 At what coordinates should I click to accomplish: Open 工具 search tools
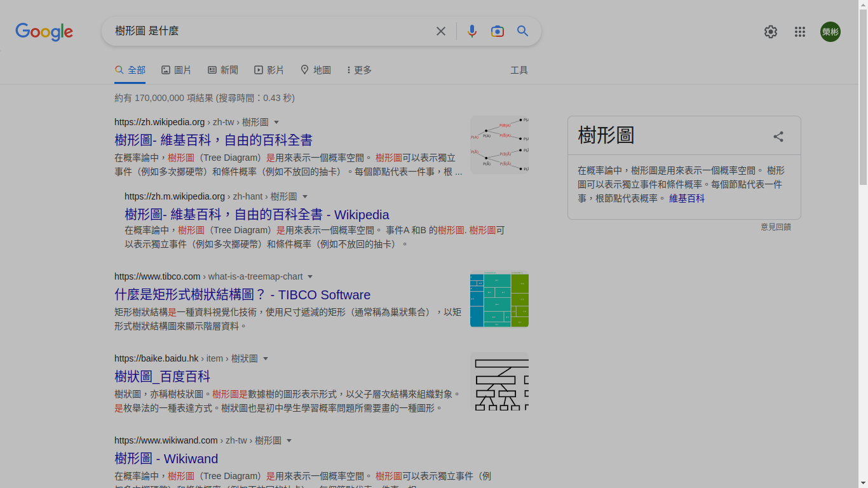coord(519,70)
